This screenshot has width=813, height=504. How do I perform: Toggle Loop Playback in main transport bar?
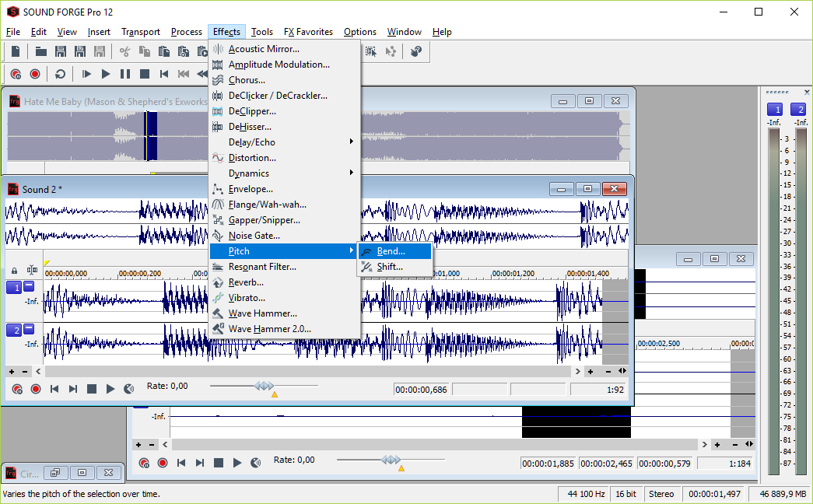click(x=60, y=74)
